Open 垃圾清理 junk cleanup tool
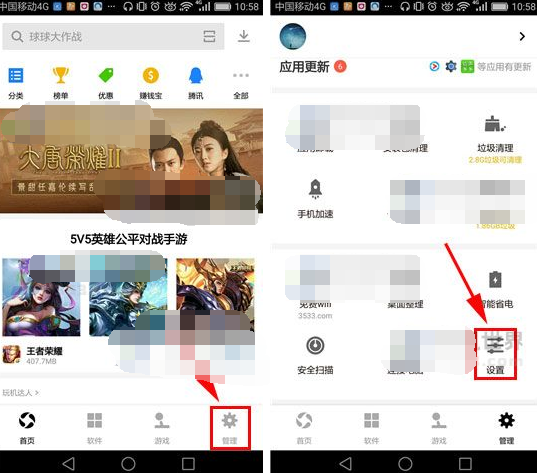Image resolution: width=537 pixels, height=473 pixels. click(x=495, y=139)
